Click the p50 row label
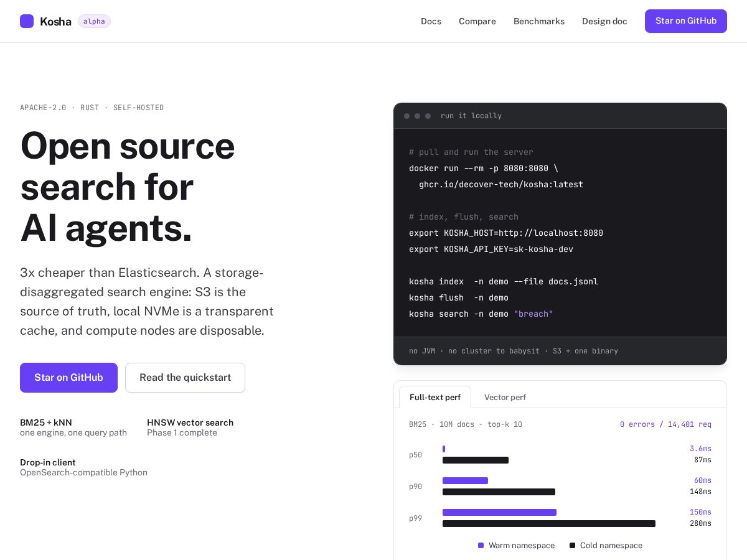The width and height of the screenshot is (747, 560). [415, 455]
